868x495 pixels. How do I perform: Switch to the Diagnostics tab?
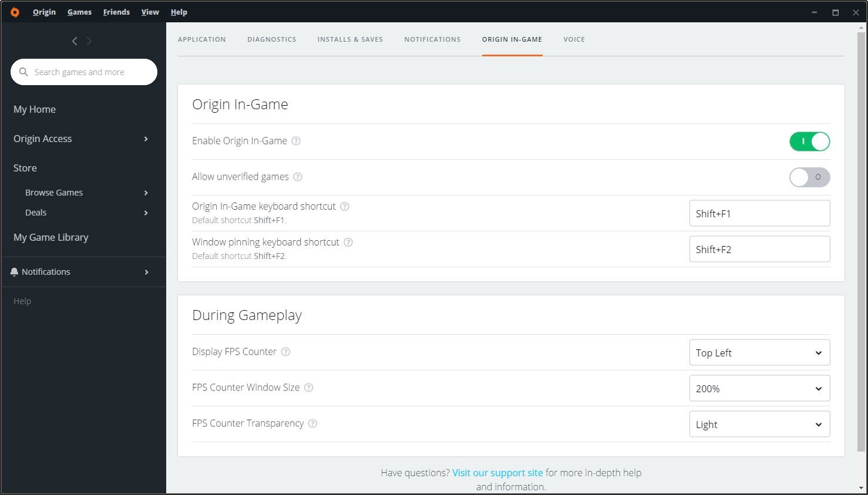(271, 39)
